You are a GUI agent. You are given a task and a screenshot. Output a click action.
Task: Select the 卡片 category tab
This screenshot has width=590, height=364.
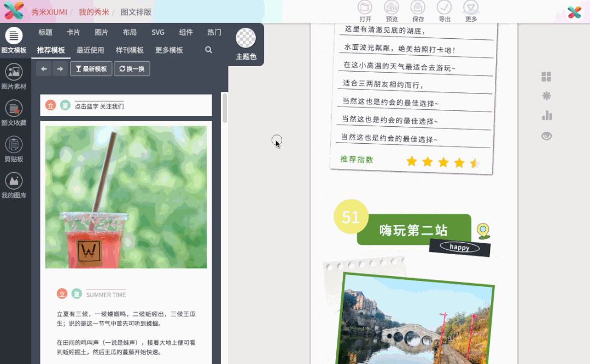click(x=73, y=32)
